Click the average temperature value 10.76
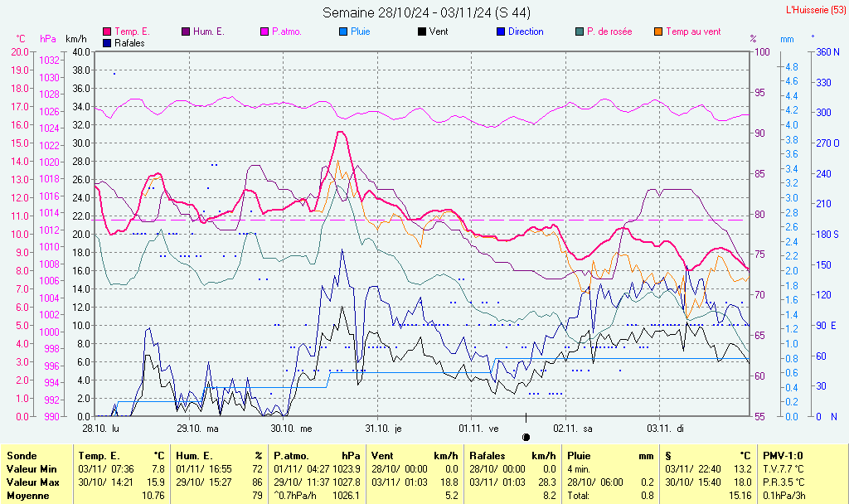 click(153, 496)
